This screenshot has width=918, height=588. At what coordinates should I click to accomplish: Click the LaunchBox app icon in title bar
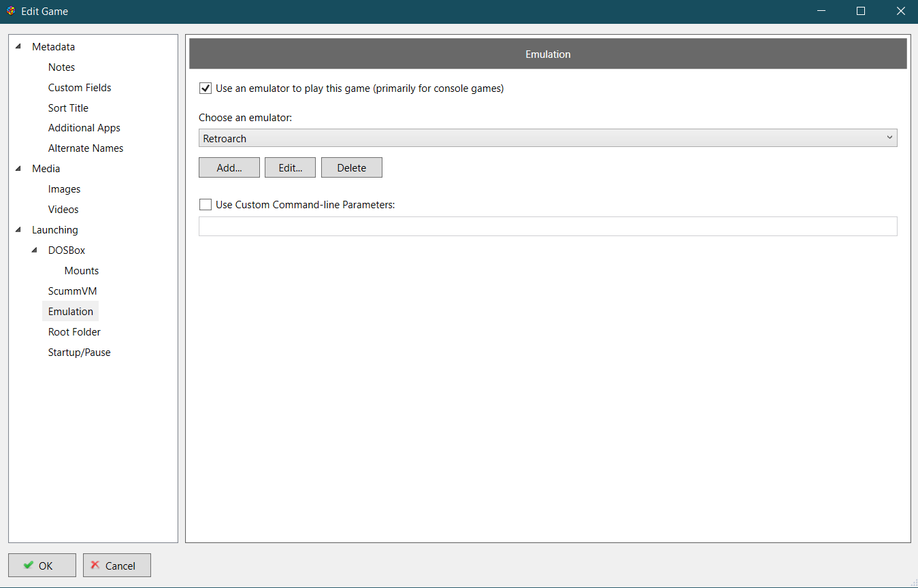(11, 11)
